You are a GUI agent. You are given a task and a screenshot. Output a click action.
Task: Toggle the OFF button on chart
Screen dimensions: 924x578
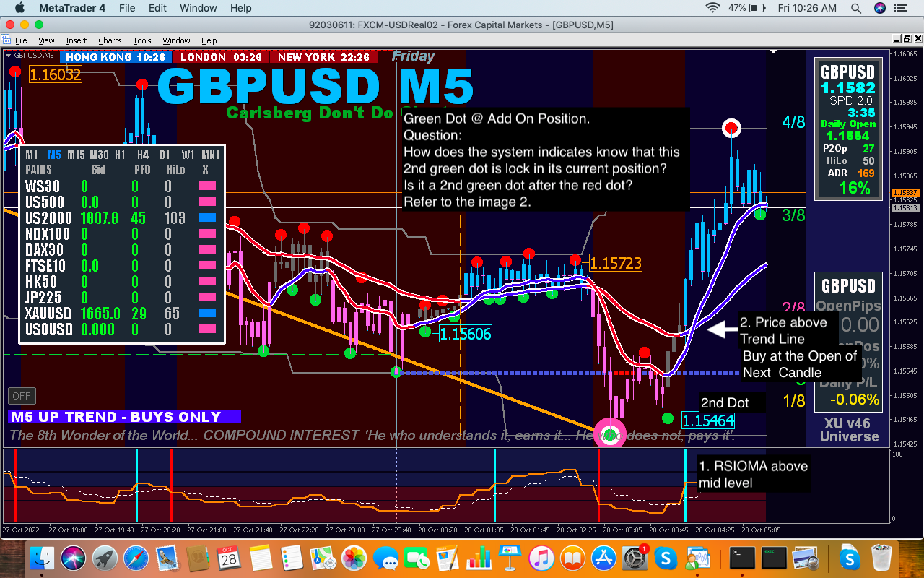[x=22, y=396]
